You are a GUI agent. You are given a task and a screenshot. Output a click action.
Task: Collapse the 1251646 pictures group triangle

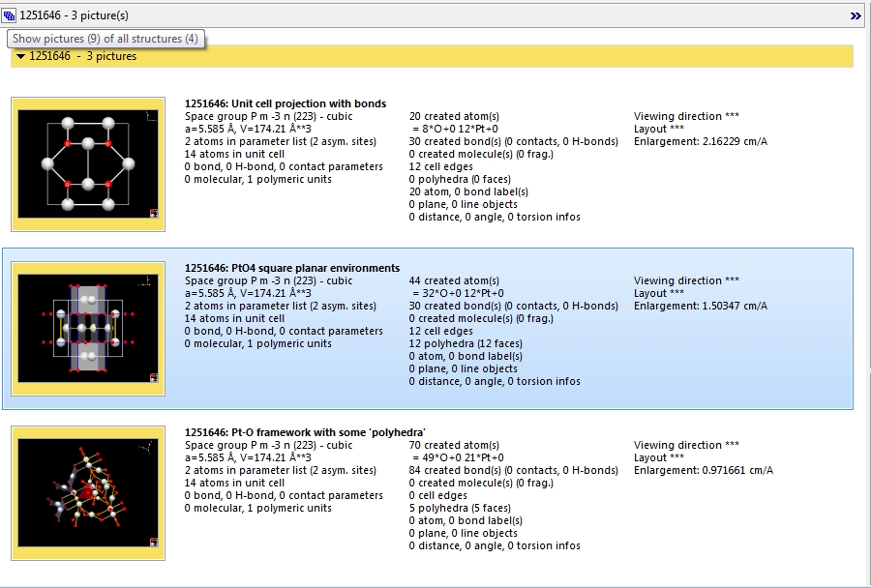[x=20, y=56]
